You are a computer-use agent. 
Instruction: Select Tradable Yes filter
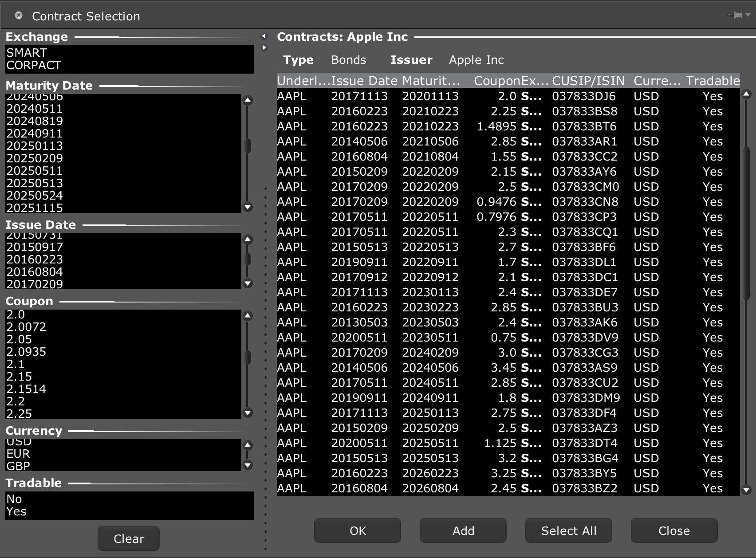(x=130, y=511)
